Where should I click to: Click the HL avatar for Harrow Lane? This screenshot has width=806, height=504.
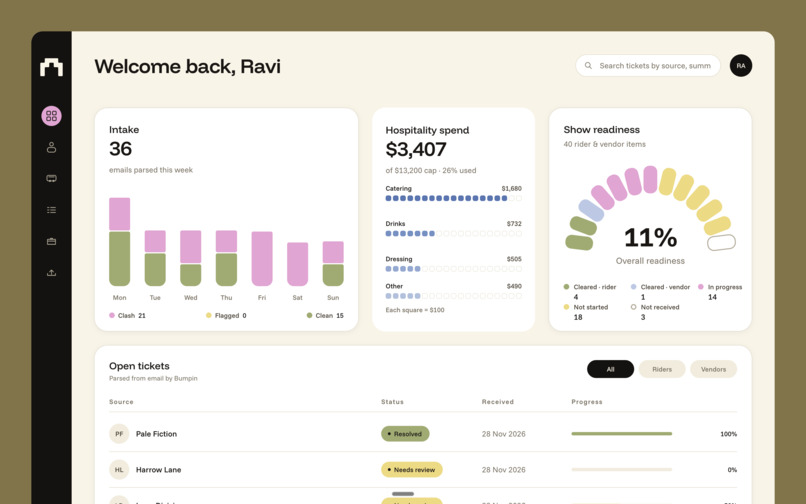(x=119, y=470)
